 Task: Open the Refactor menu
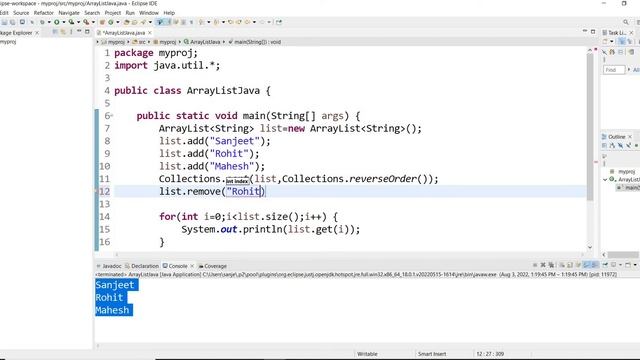[x=44, y=13]
